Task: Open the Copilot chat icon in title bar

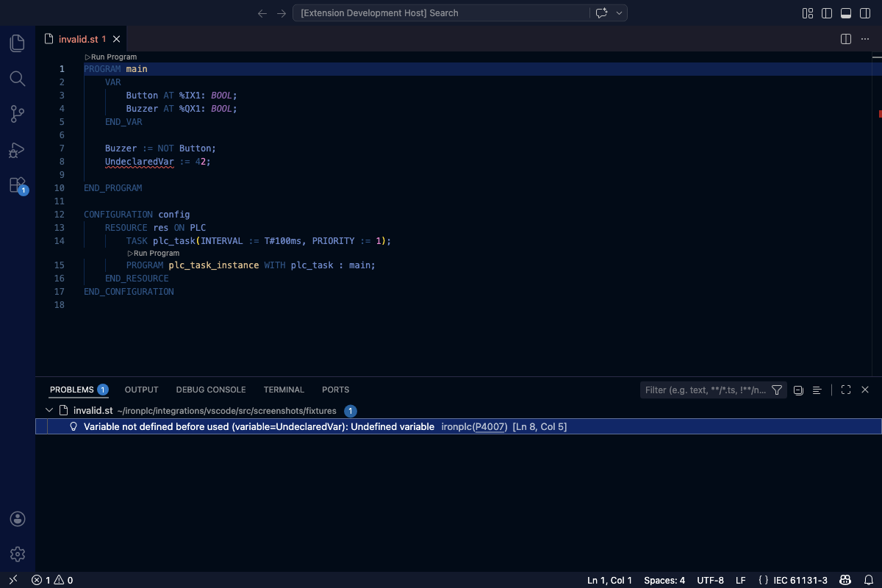Action: pyautogui.click(x=601, y=13)
